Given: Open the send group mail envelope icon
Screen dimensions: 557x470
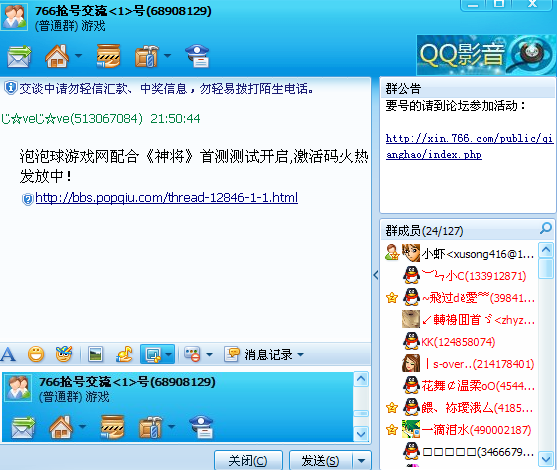Looking at the screenshot, I should (20, 56).
